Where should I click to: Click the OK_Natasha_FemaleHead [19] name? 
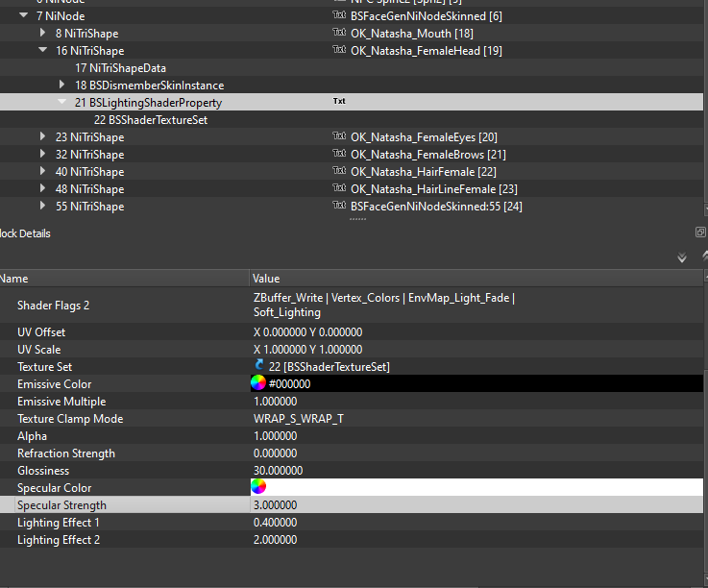click(x=427, y=51)
